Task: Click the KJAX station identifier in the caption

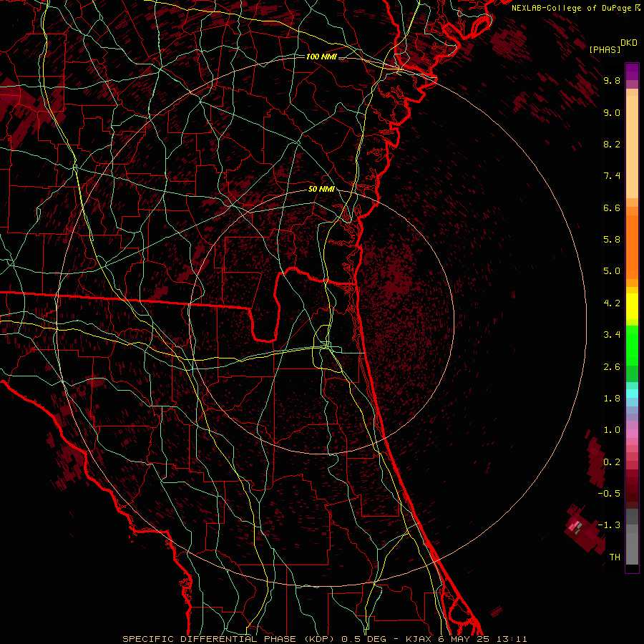Action: (419, 639)
